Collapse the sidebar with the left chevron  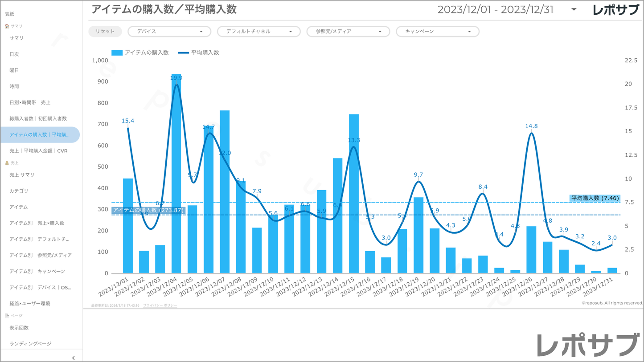(x=73, y=358)
